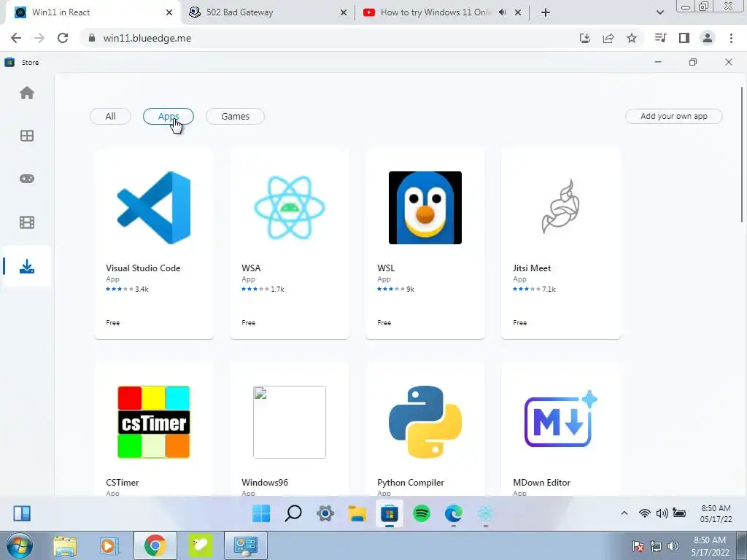Open Win11 battery tray icon
Viewport: 747px width, 560px height.
[x=679, y=513]
